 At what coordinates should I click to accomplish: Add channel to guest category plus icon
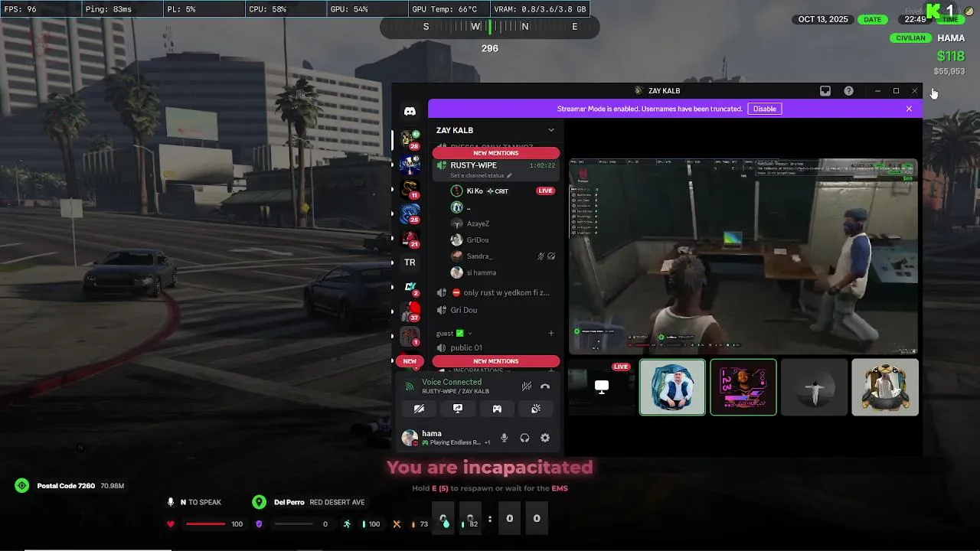coord(550,333)
